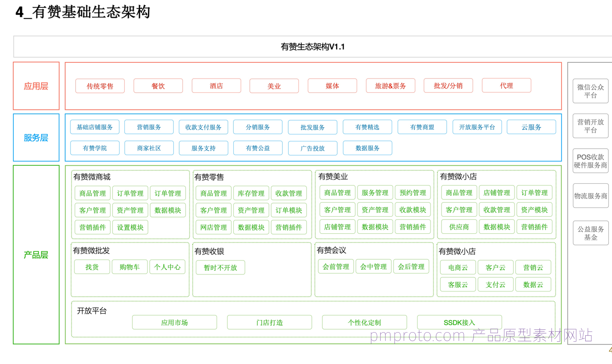Viewport: 612px width, 364px height.
Task: Select the 服务支持 box
Action: pyautogui.click(x=203, y=148)
